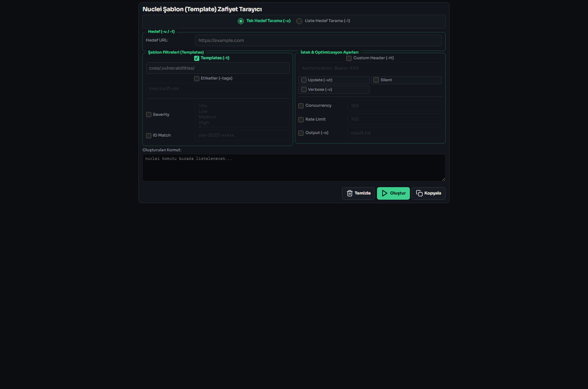588x389 pixels.
Task: Enable the Etiketler (-tags) checkbox
Action: point(197,79)
